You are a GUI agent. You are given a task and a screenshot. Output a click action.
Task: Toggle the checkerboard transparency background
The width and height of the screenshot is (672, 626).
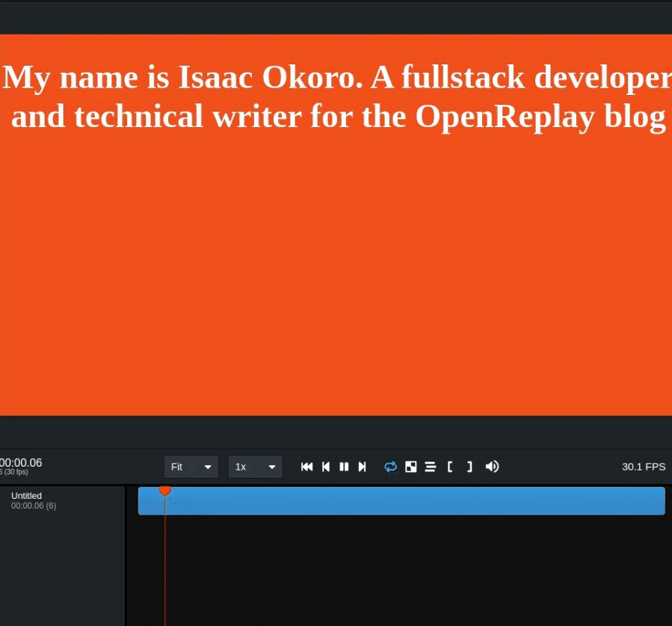click(410, 467)
